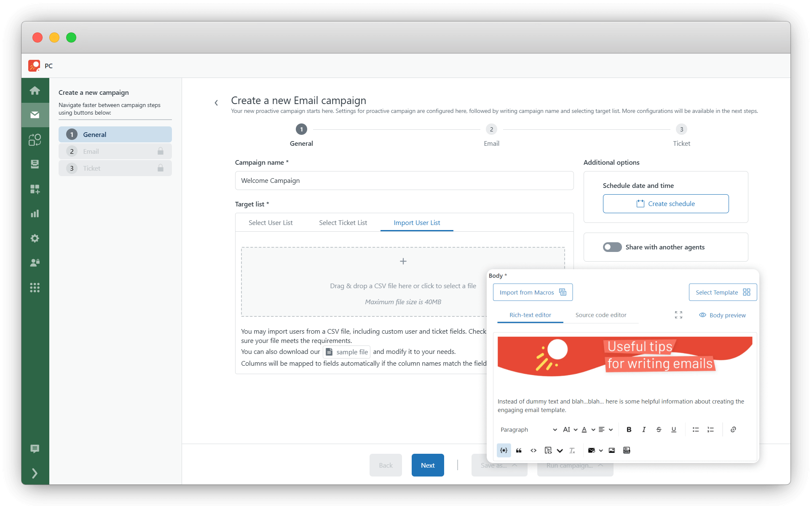The width and height of the screenshot is (812, 506).
Task: Apply italic formatting in the body editor
Action: [x=644, y=430]
